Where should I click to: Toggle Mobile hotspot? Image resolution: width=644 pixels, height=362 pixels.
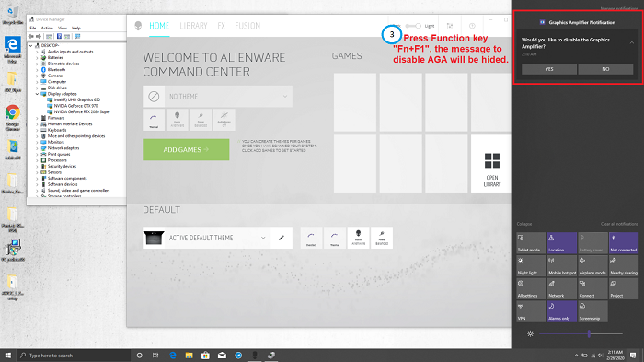coord(562,265)
